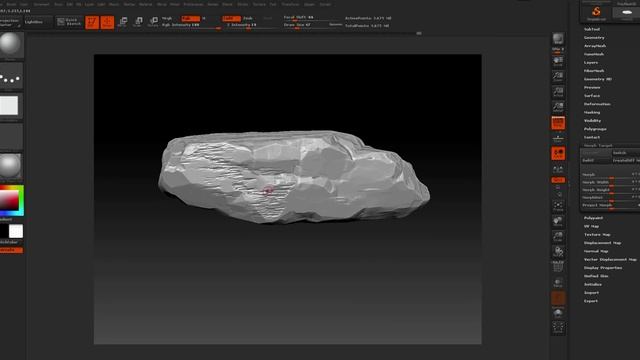Toggle Edit mode button
Viewport: 640px width, 360px height.
[x=92, y=22]
